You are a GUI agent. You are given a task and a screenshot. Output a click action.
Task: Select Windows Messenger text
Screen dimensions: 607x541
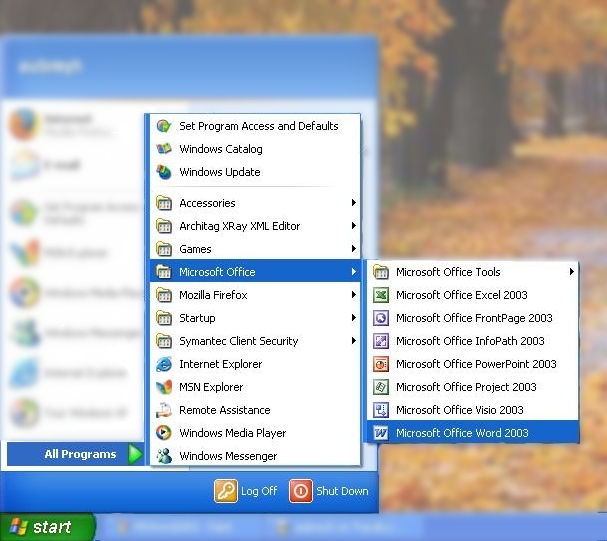click(x=228, y=456)
